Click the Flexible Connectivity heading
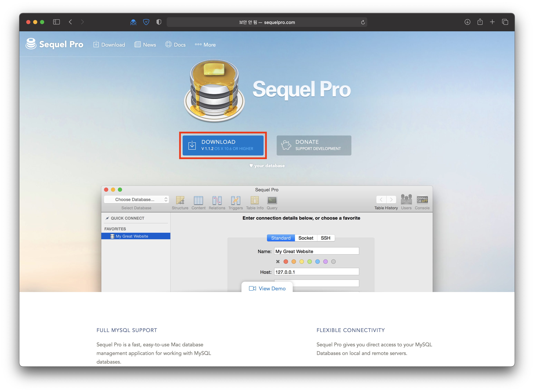The height and width of the screenshot is (392, 534). (x=350, y=330)
